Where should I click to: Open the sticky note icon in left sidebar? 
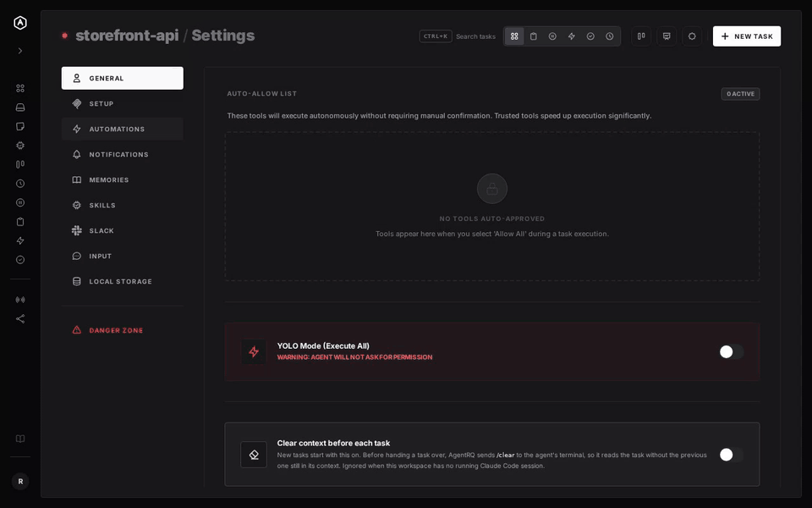(20, 126)
